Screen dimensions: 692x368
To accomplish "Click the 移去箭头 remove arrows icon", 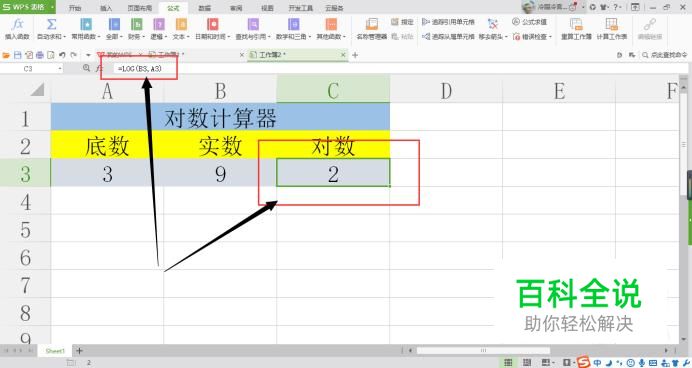I will tap(493, 24).
